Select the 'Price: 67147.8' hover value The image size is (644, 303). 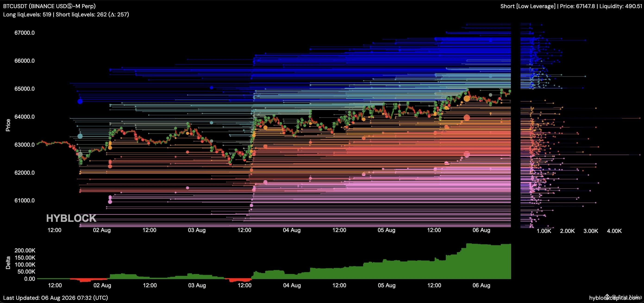click(x=577, y=6)
